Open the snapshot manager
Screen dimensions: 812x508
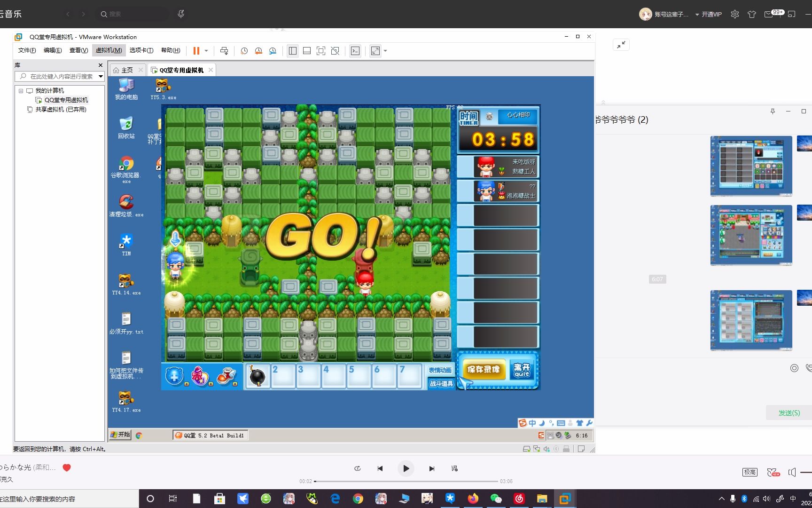click(x=273, y=51)
